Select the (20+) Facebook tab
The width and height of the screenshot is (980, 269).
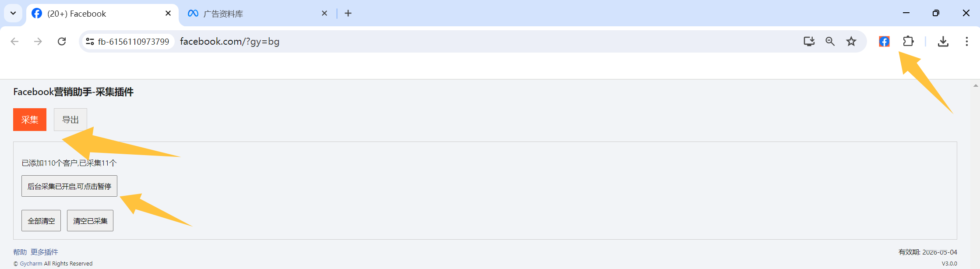(x=96, y=14)
